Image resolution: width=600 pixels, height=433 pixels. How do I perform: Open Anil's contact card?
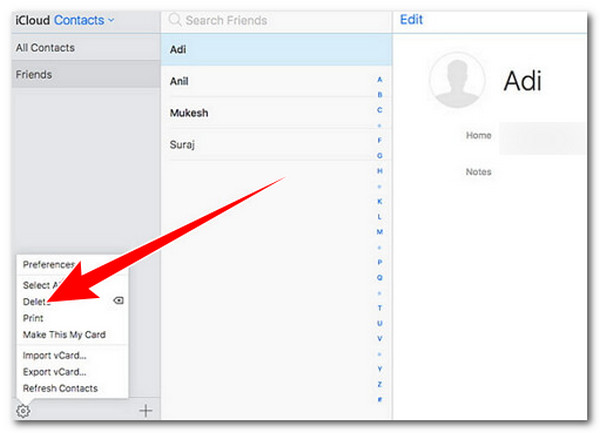pyautogui.click(x=178, y=82)
